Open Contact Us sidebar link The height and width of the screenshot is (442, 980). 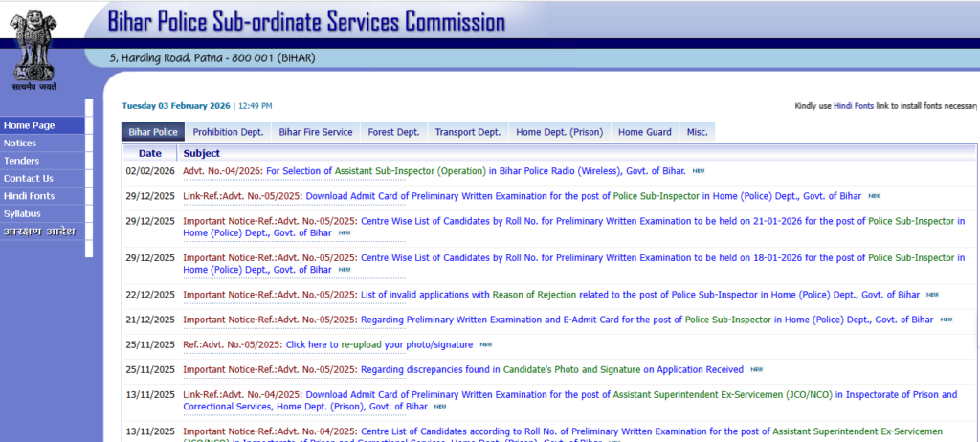click(29, 178)
